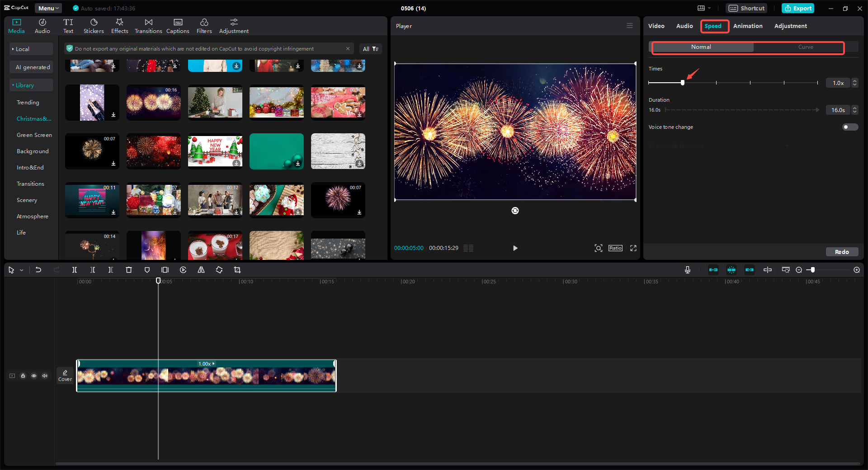Image resolution: width=868 pixels, height=470 pixels.
Task: Click the Export button
Action: (798, 8)
